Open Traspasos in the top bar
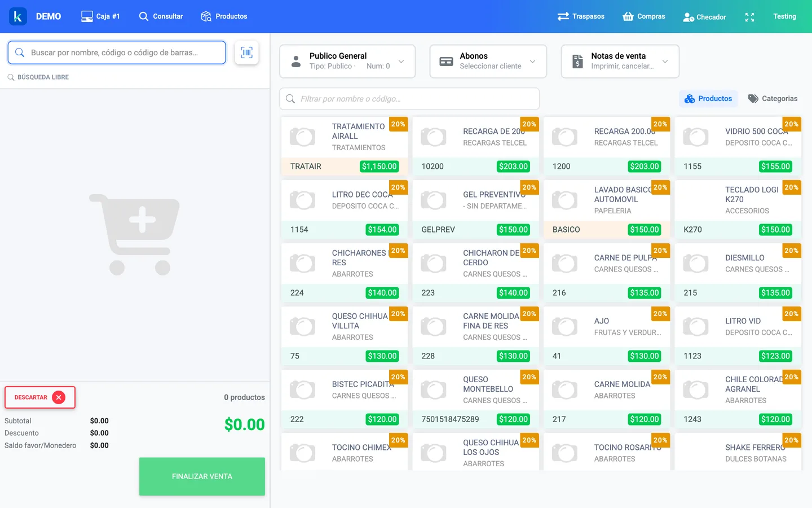 click(x=581, y=16)
